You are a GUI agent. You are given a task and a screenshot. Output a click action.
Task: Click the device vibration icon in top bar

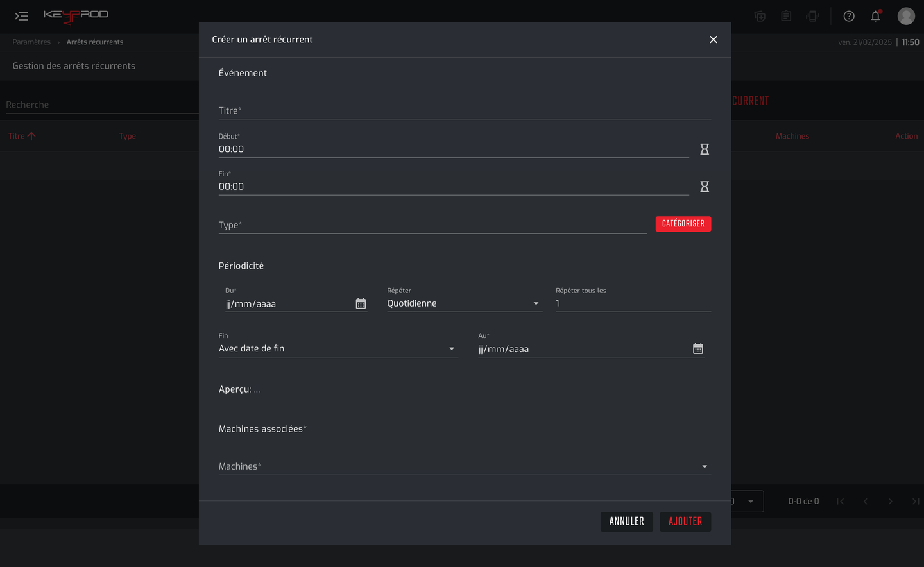click(813, 16)
